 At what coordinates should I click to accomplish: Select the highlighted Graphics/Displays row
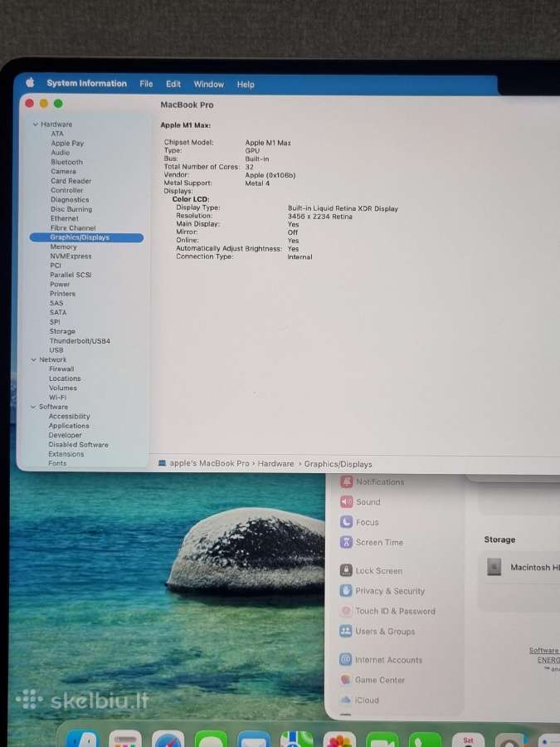point(86,237)
